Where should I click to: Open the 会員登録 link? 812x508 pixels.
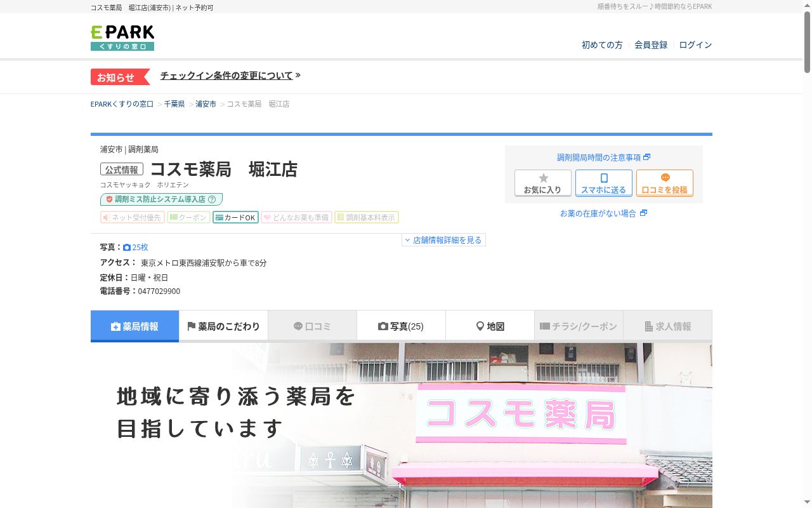click(x=651, y=45)
